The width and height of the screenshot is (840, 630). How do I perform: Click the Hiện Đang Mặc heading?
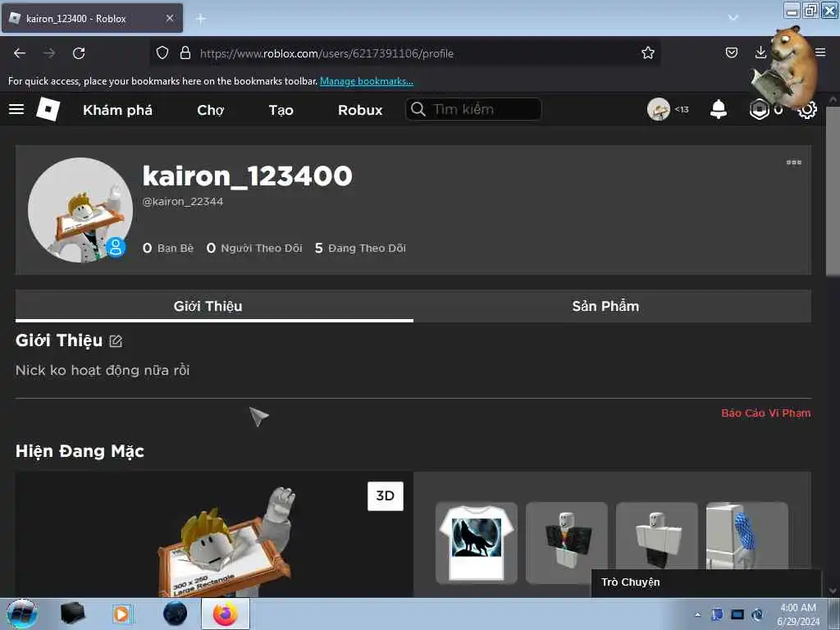(x=80, y=451)
